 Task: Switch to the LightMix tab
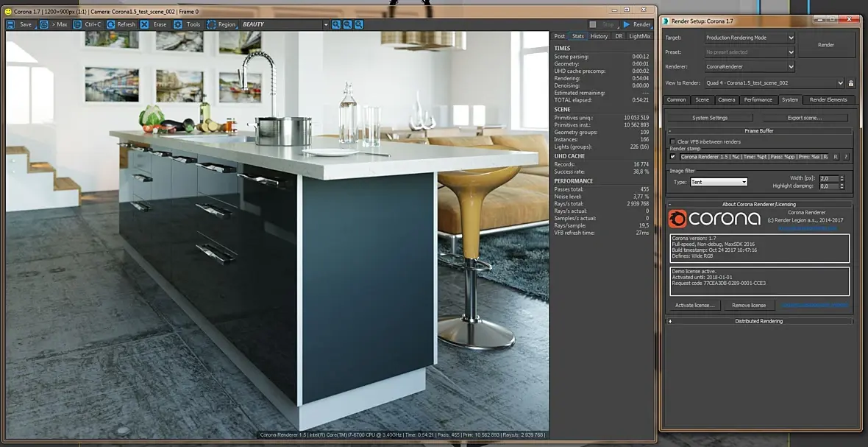[639, 36]
